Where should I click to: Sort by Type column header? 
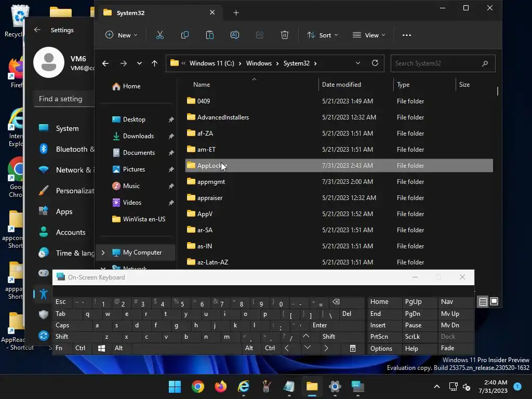coord(403,85)
